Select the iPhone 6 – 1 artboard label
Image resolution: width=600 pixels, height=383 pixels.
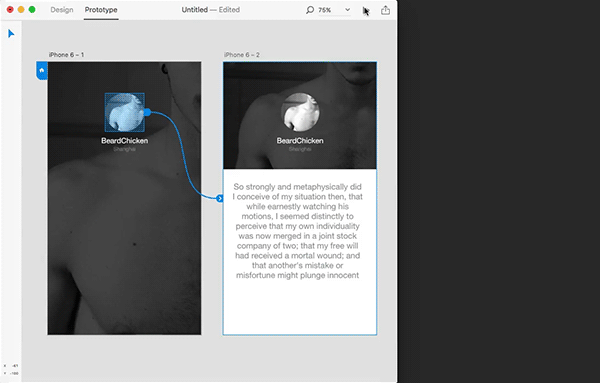point(66,55)
